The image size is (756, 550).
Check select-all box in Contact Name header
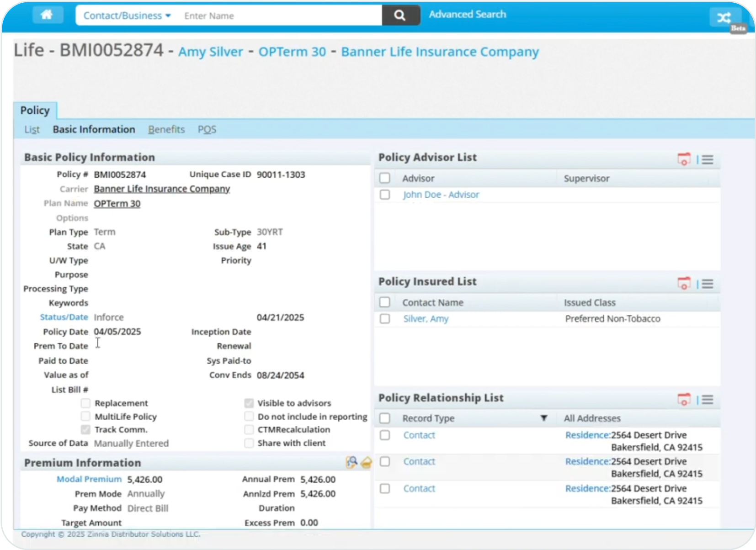[x=385, y=302]
